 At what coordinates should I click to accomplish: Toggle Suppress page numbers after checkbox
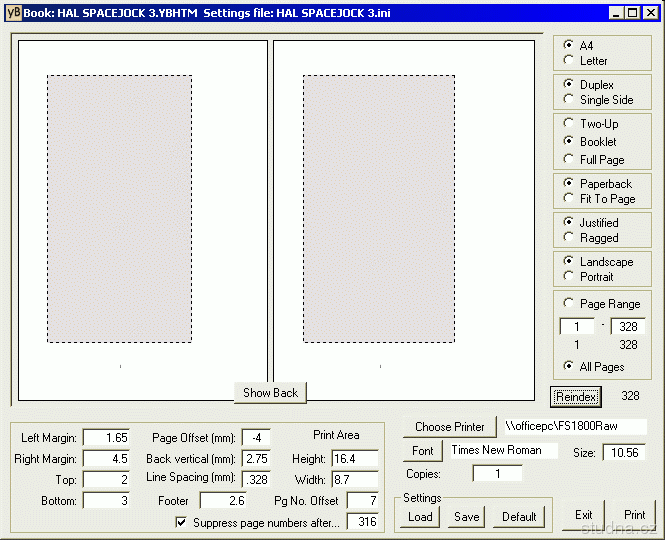181,522
